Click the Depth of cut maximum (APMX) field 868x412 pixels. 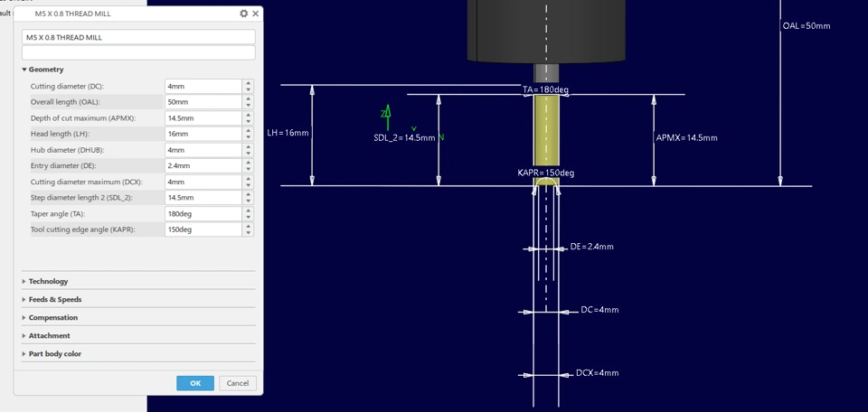pos(203,118)
